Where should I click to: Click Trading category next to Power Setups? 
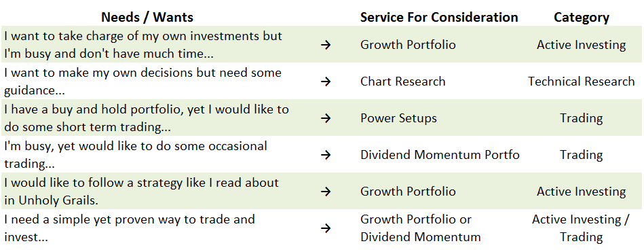click(581, 118)
